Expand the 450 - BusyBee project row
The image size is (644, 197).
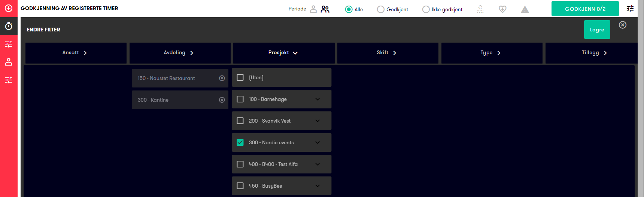coord(318,186)
